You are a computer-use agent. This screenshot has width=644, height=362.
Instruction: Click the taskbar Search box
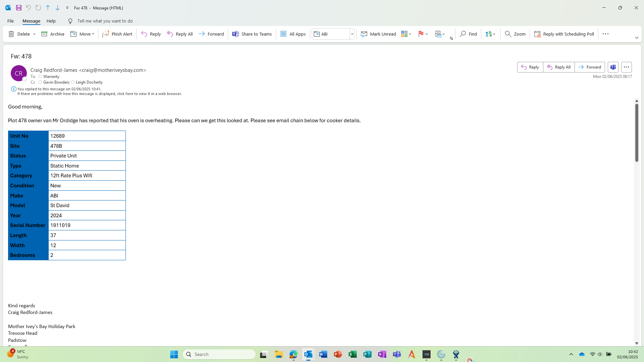coord(219,354)
